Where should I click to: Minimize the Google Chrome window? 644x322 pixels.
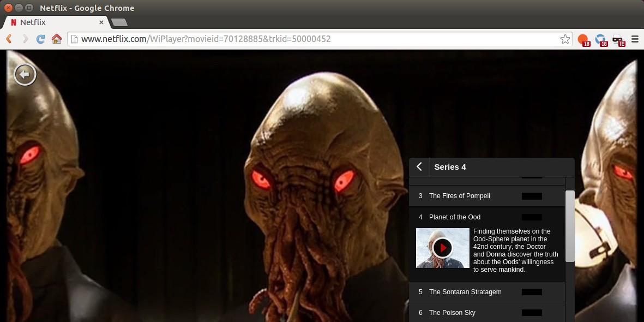click(x=19, y=8)
